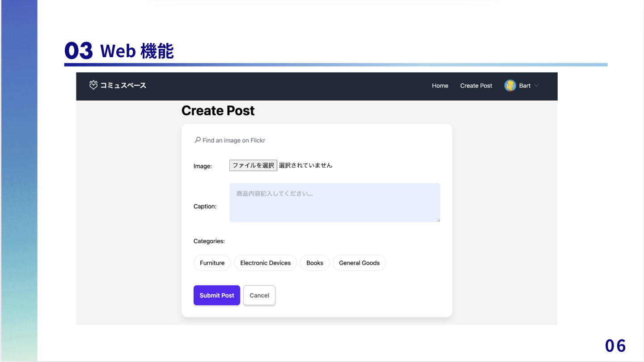Click the heart logo icon in navbar
The image size is (644, 362).
tap(93, 85)
